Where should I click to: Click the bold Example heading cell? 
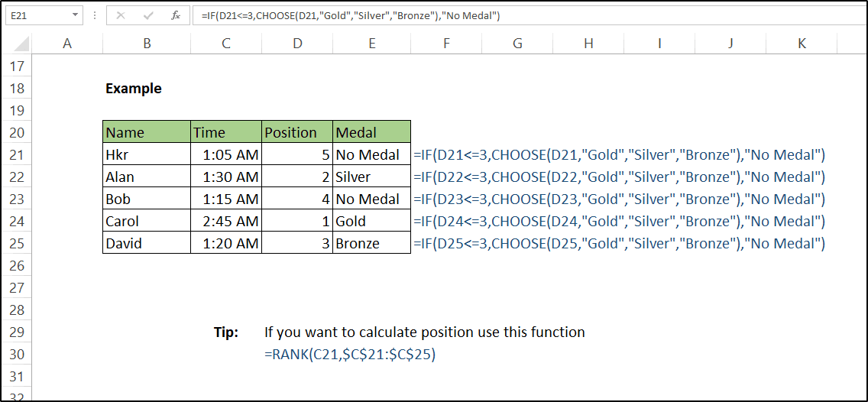(x=134, y=89)
